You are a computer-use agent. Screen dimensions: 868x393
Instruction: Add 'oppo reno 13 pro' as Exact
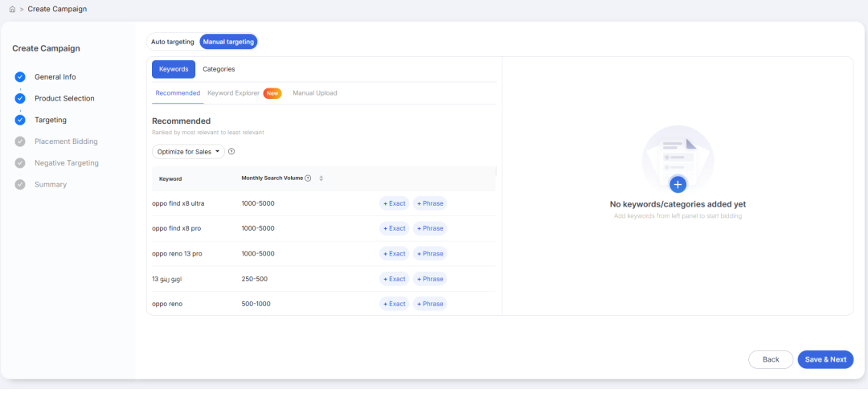(394, 253)
